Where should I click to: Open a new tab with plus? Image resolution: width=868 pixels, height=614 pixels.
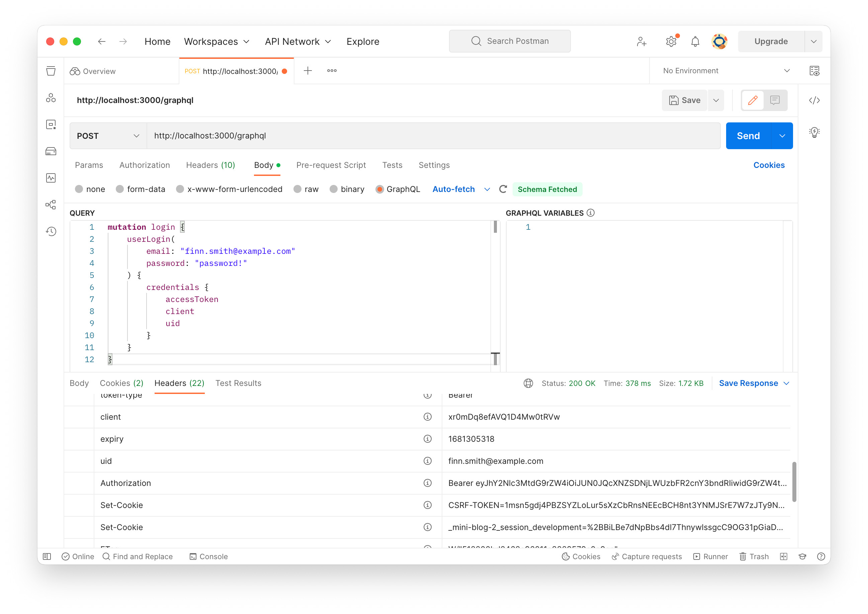click(308, 71)
